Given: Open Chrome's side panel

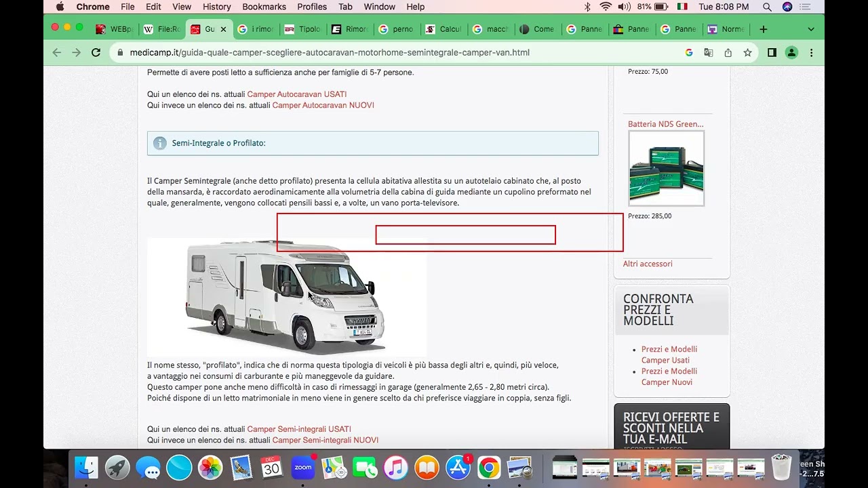Looking at the screenshot, I should pyautogui.click(x=772, y=53).
